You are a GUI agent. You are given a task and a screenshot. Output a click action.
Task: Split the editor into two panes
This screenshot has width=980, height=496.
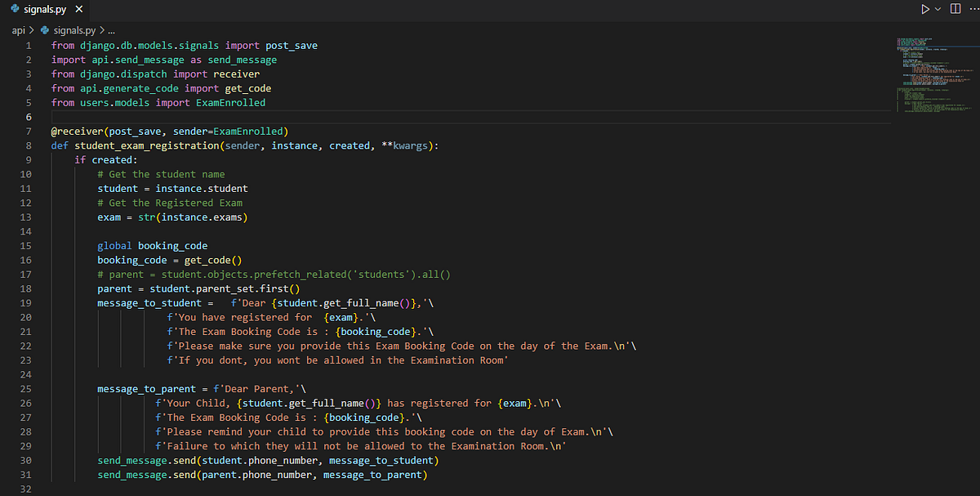coord(955,8)
